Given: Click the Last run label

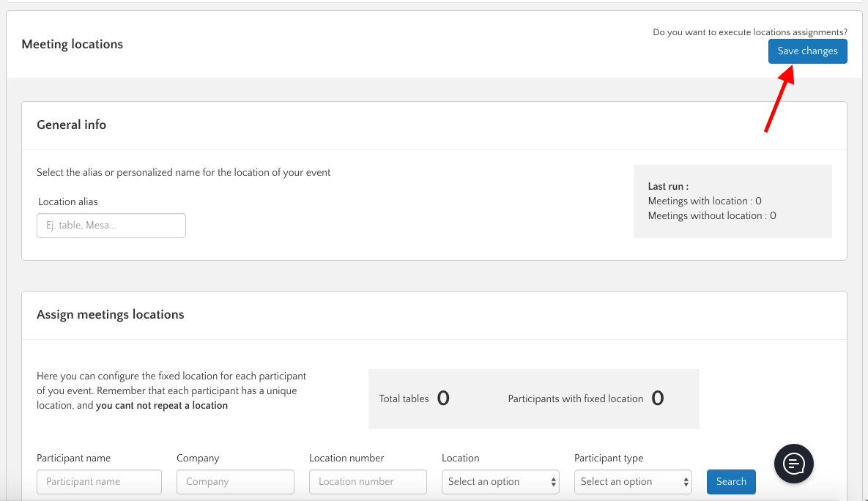Looking at the screenshot, I should [x=668, y=187].
